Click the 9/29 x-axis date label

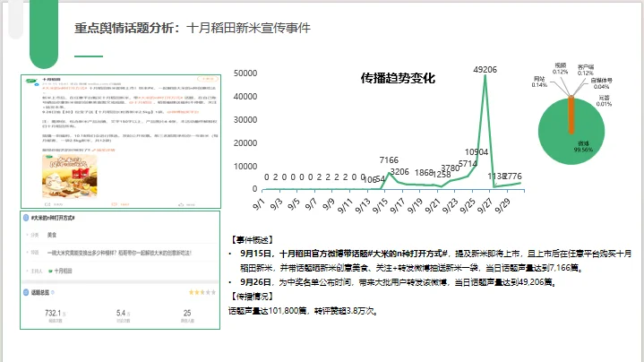502,206
